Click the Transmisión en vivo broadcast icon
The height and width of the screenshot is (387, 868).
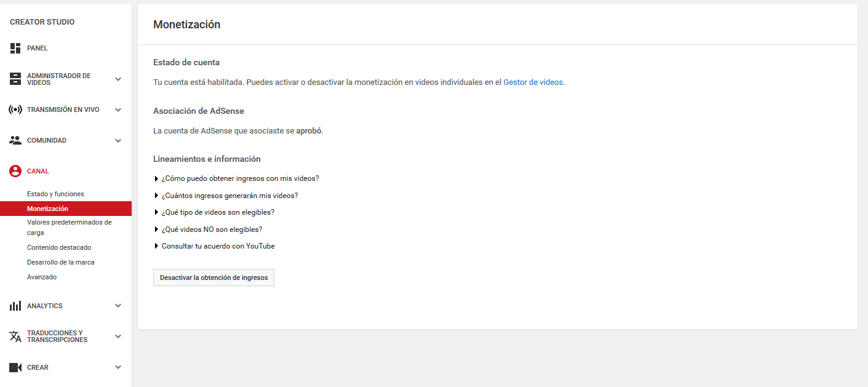[x=15, y=110]
